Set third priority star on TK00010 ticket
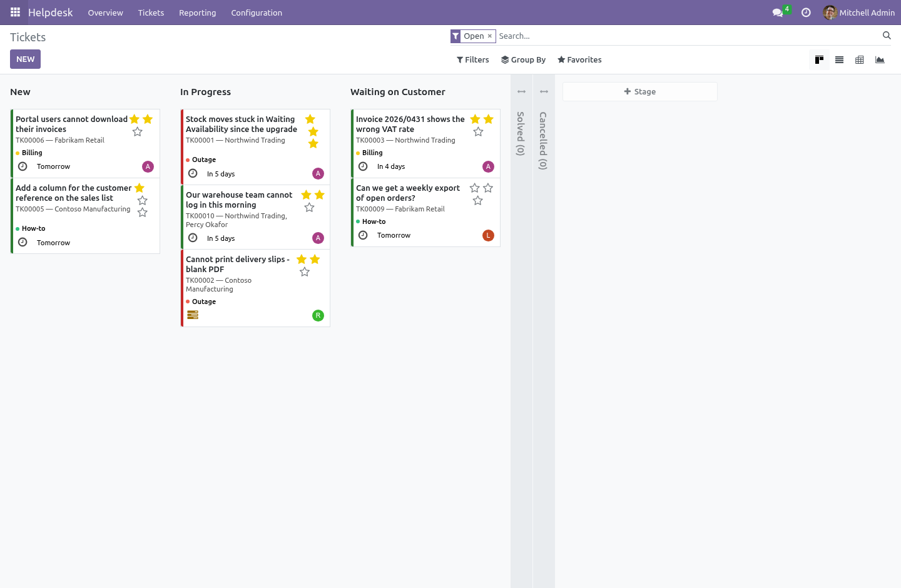Image resolution: width=901 pixels, height=588 pixels. pos(309,208)
